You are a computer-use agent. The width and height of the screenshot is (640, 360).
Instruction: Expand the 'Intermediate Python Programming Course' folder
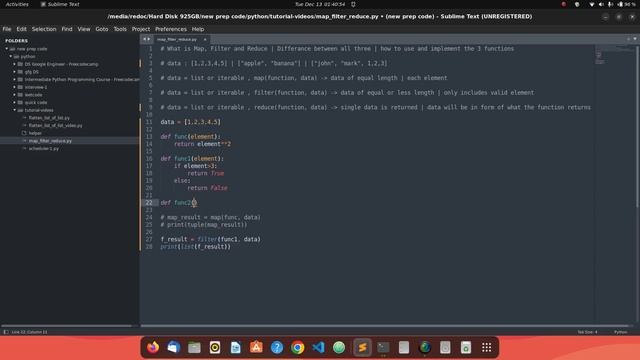(15, 80)
